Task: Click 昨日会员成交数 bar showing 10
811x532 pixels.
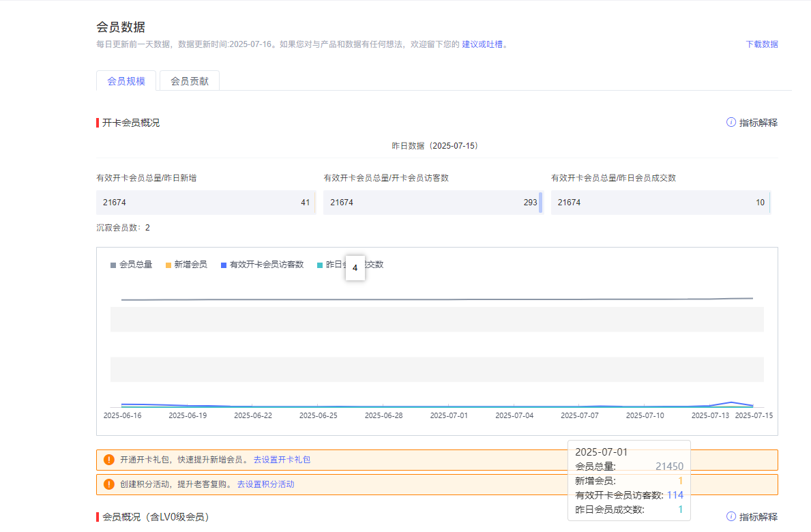Action: [660, 203]
